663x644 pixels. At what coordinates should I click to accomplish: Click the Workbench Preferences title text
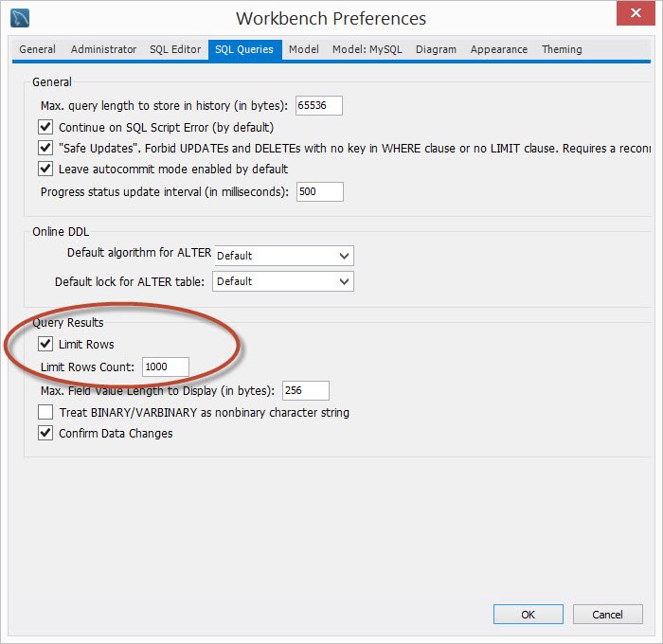[x=331, y=19]
